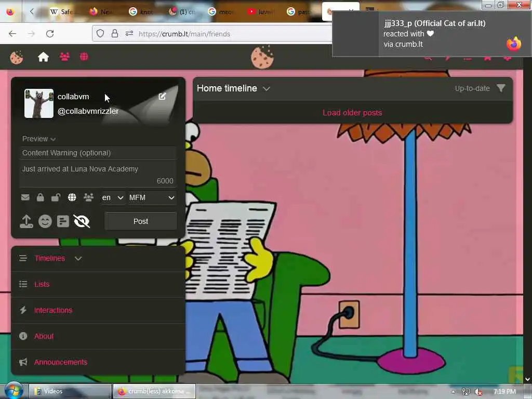
Task: Click the jjj333_p reaction notification
Action: (432, 34)
